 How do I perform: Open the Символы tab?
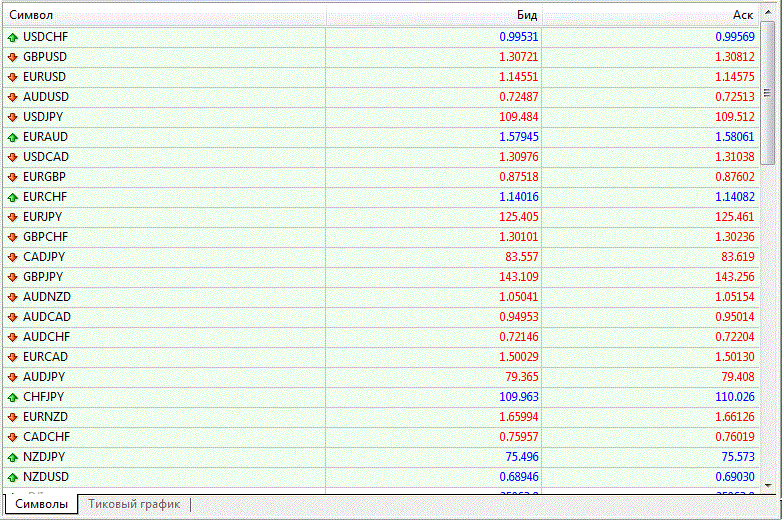pos(41,505)
